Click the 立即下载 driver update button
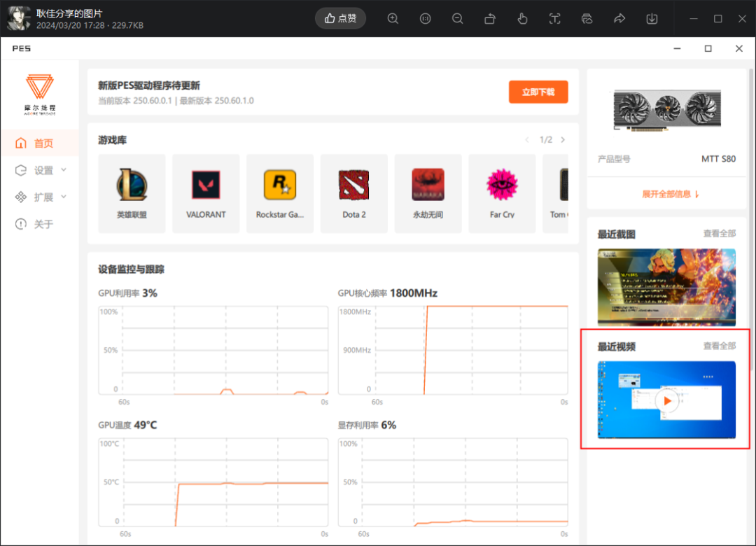This screenshot has height=546, width=756. pyautogui.click(x=538, y=92)
